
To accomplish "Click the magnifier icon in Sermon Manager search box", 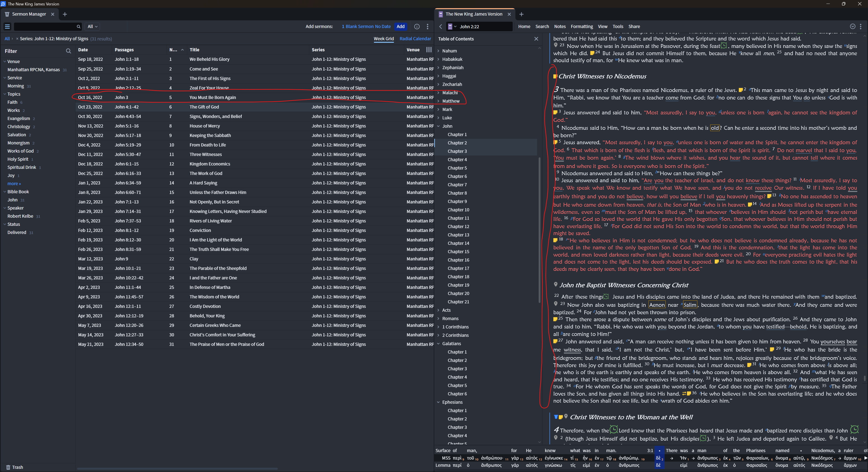I will pos(78,27).
